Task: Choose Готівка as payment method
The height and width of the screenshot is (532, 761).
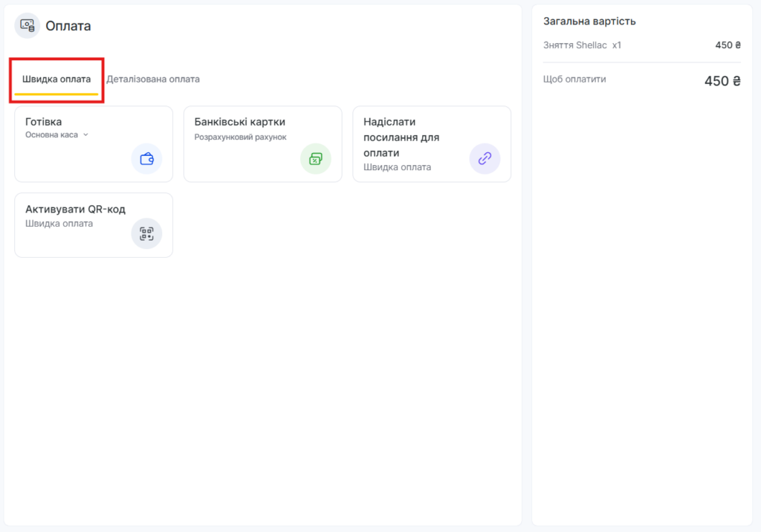Action: 43,121
